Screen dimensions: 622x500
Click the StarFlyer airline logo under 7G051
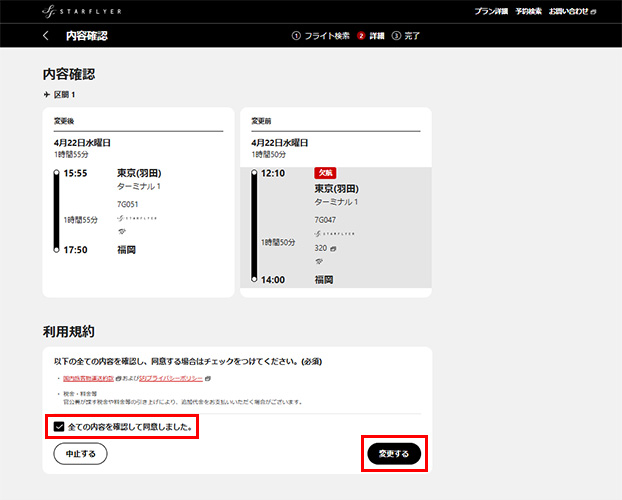pyautogui.click(x=137, y=218)
